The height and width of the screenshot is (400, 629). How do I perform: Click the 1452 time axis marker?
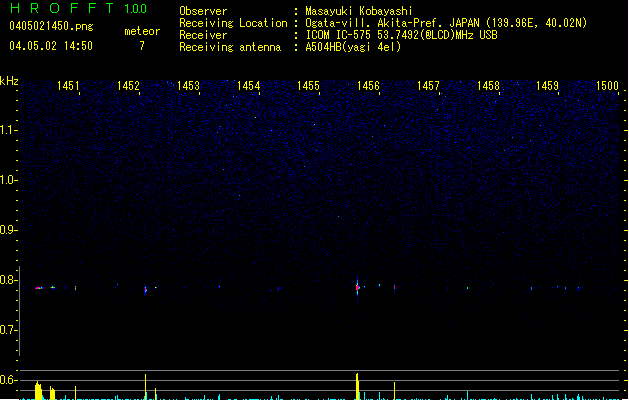pos(128,86)
